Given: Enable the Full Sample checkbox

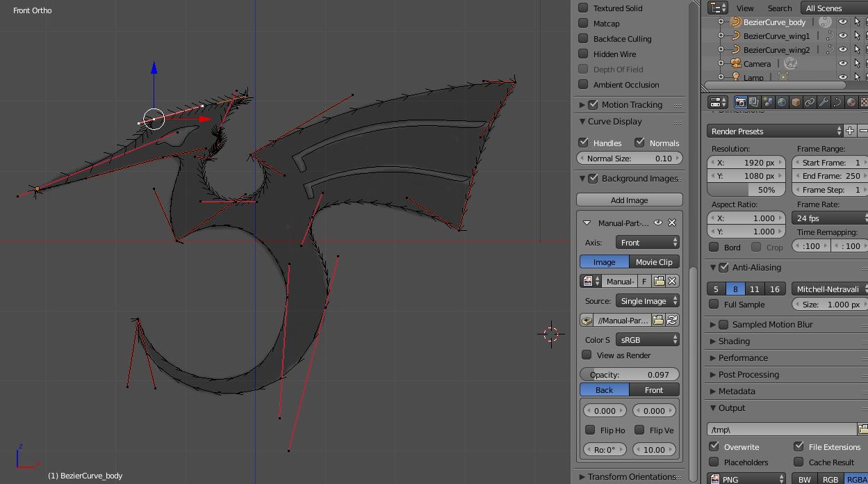Looking at the screenshot, I should pyautogui.click(x=714, y=305).
